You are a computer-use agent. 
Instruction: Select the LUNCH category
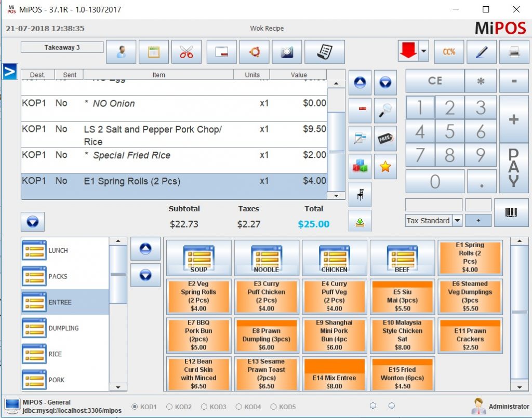point(65,250)
